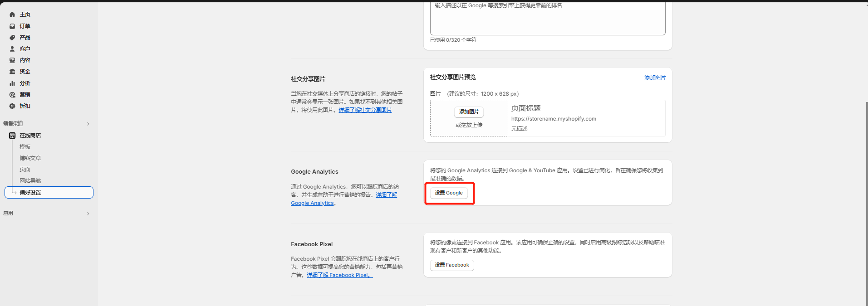Expand the 销售渠道 section chevron
Screen dimensions: 868x306
(88, 124)
